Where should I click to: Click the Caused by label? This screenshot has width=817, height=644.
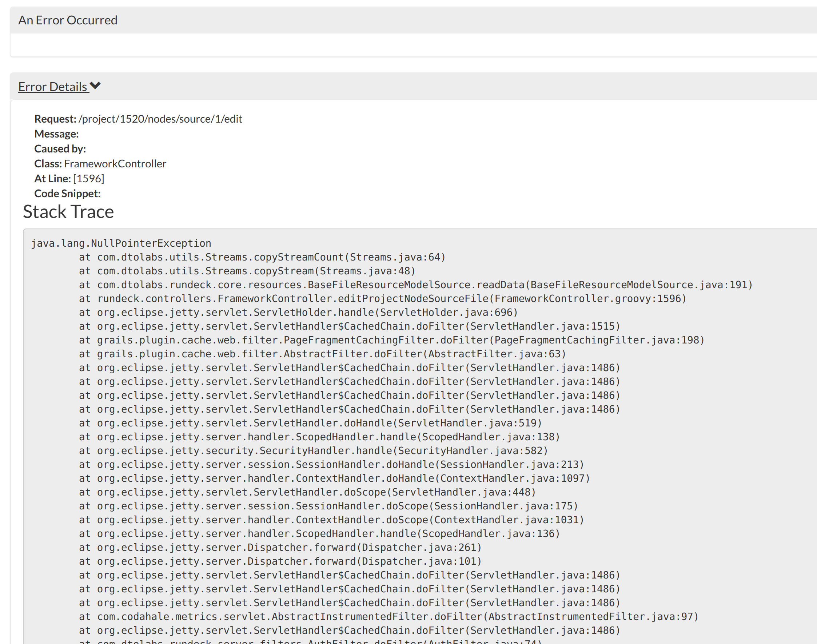[x=60, y=148]
